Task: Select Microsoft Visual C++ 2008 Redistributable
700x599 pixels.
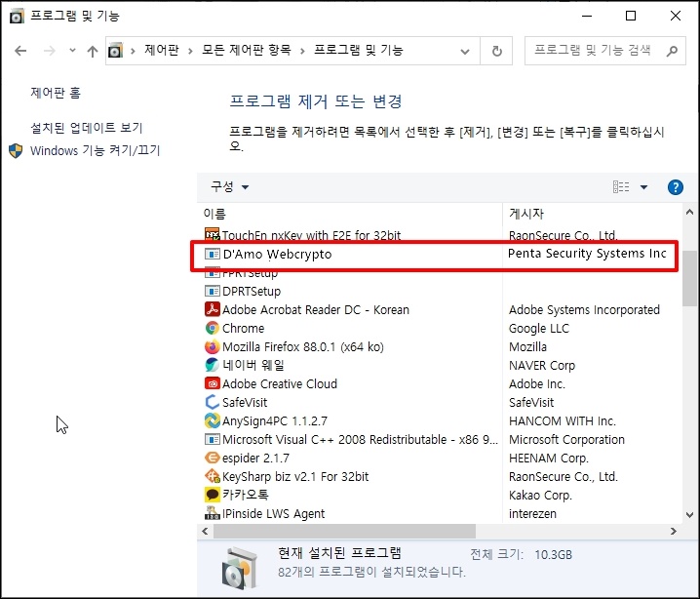Action: tap(360, 440)
